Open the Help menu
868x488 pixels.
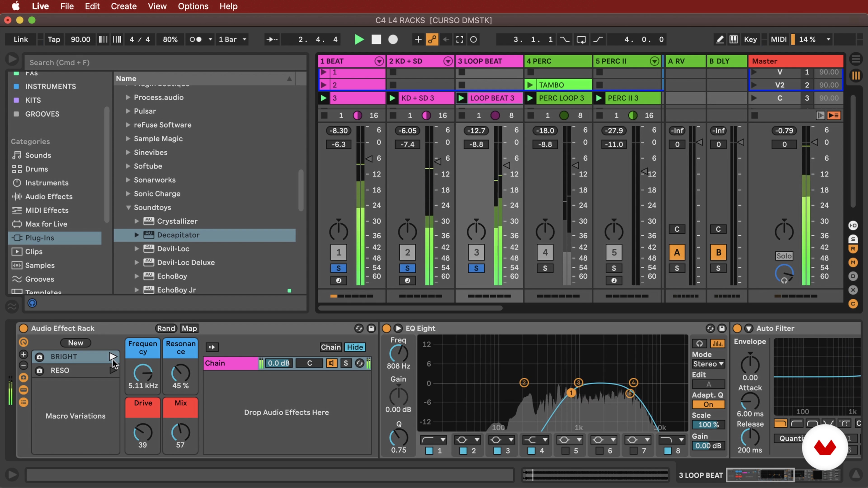[x=229, y=6]
